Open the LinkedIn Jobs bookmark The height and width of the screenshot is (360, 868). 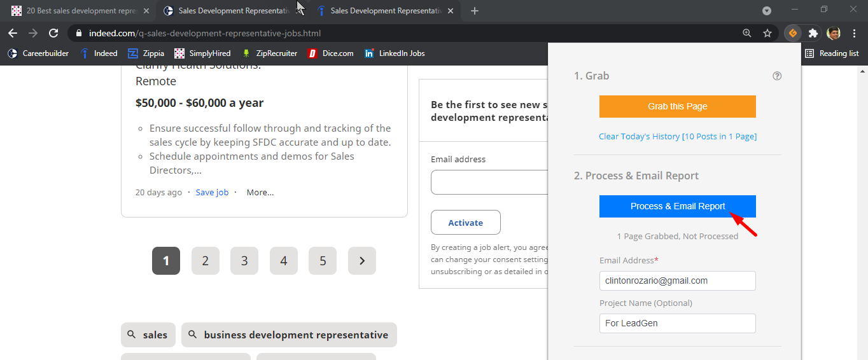tap(395, 53)
